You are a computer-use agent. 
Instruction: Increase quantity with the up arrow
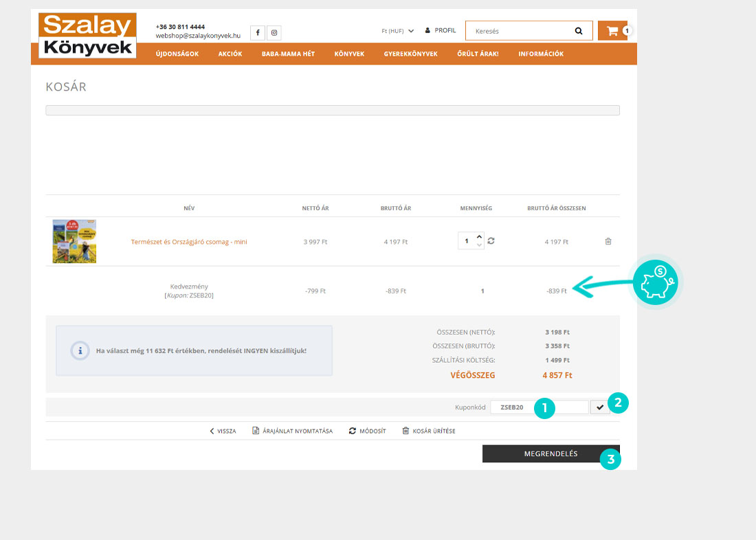[479, 236]
